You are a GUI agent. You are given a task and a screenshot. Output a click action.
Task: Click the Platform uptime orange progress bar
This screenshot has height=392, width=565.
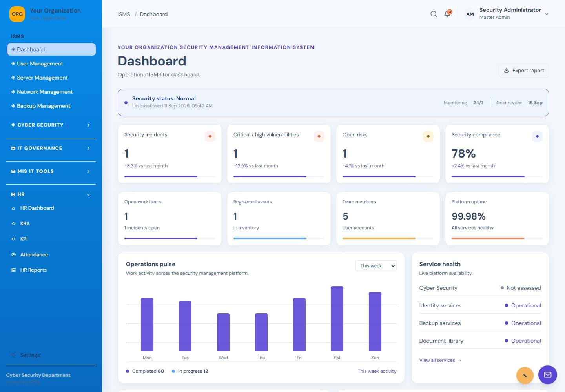pyautogui.click(x=497, y=238)
